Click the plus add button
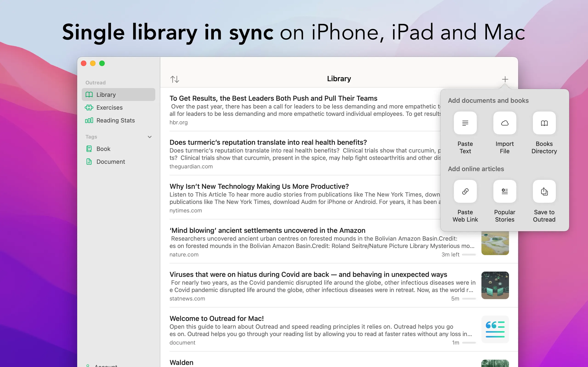The image size is (588, 367). click(x=505, y=79)
